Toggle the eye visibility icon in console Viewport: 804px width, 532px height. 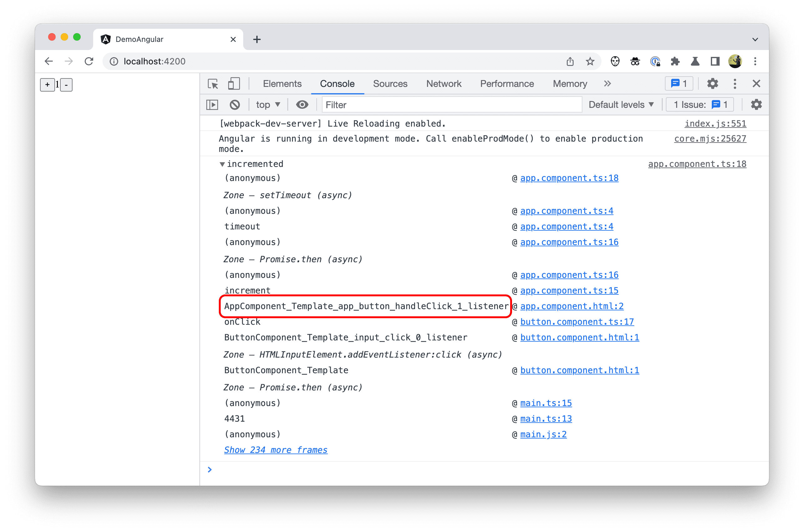pos(302,105)
